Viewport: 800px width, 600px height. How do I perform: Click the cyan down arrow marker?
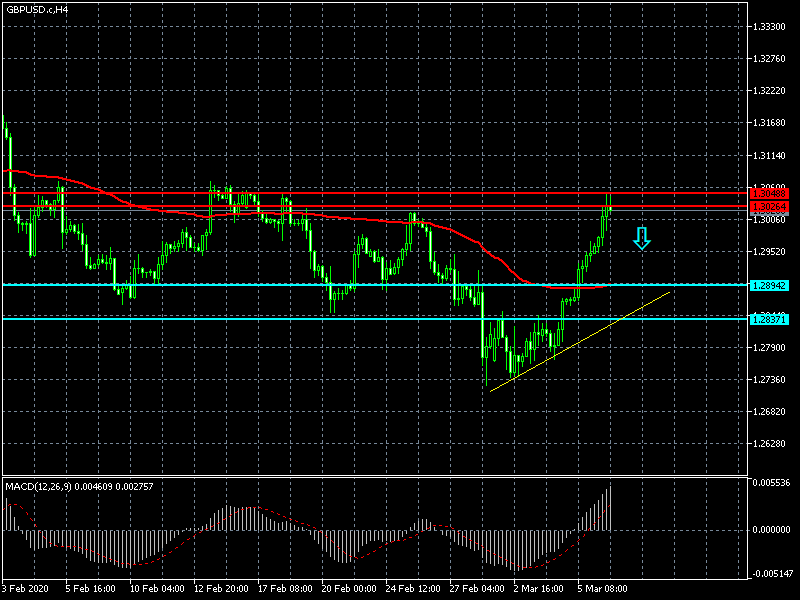(x=642, y=238)
